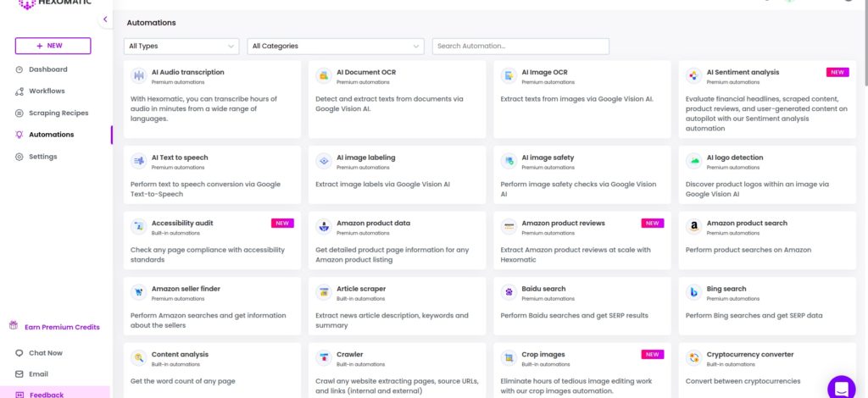Click the AI logo detection icon

[693, 162]
